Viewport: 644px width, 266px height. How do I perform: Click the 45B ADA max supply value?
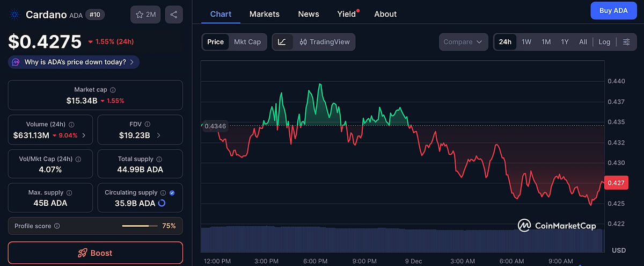tap(50, 203)
